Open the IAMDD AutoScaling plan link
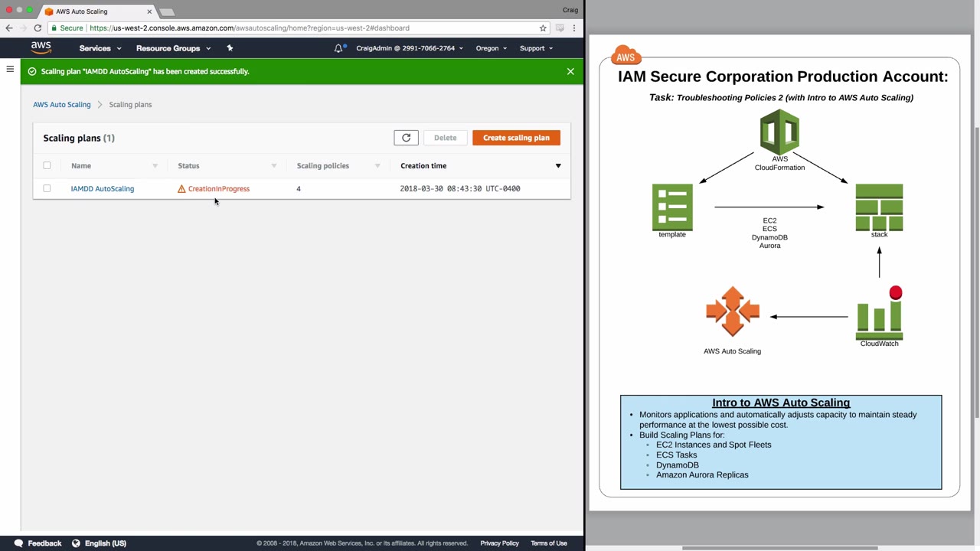The height and width of the screenshot is (551, 980). (103, 188)
